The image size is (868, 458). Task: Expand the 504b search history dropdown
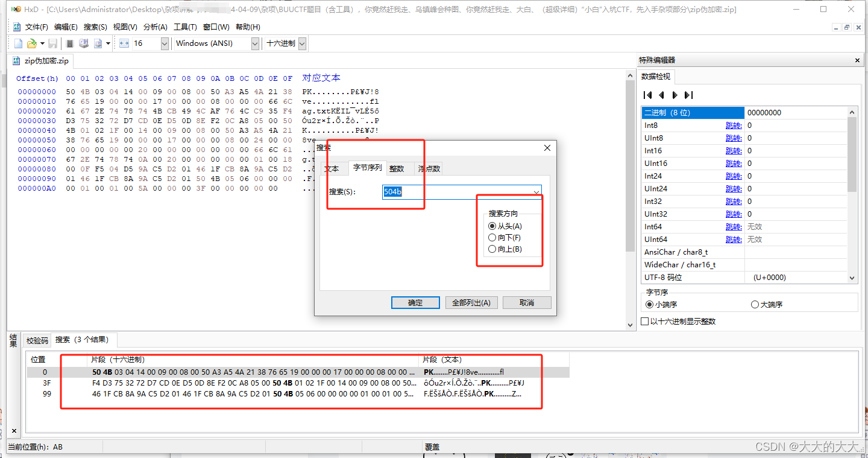click(536, 191)
